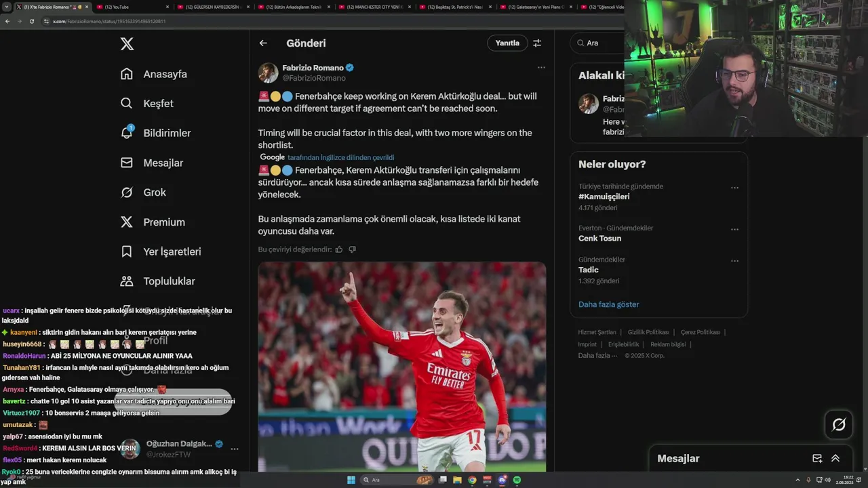Expand the Mesajlar drawer chevrons

[835, 458]
